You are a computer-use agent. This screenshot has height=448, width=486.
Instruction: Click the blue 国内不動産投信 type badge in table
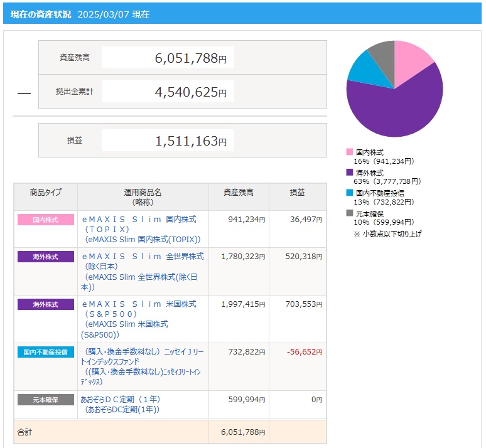click(x=45, y=352)
